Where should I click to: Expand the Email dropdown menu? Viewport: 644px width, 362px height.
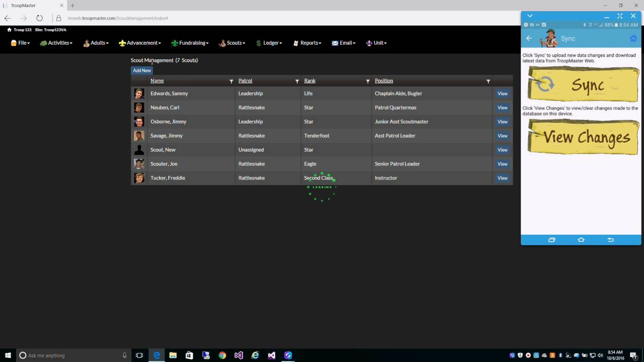coord(344,43)
